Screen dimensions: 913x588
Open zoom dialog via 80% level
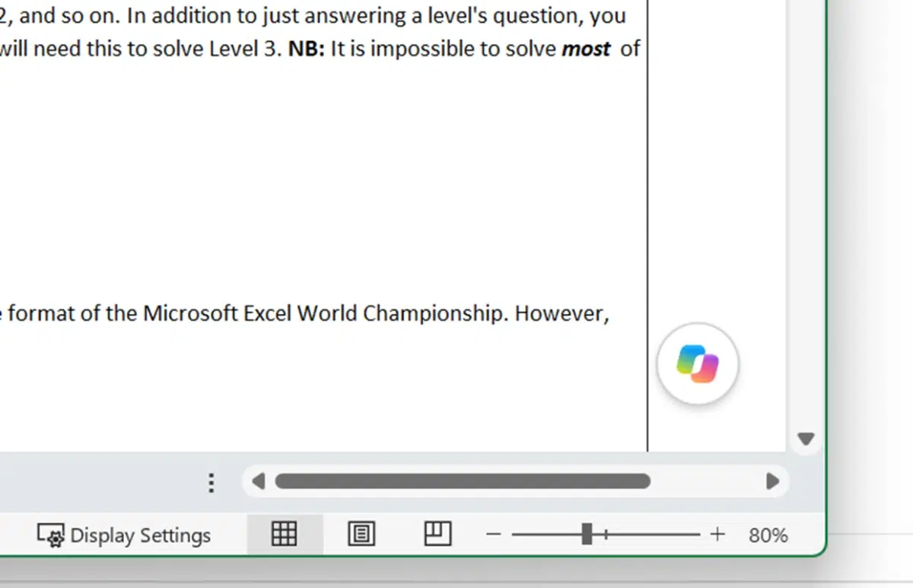click(x=768, y=536)
